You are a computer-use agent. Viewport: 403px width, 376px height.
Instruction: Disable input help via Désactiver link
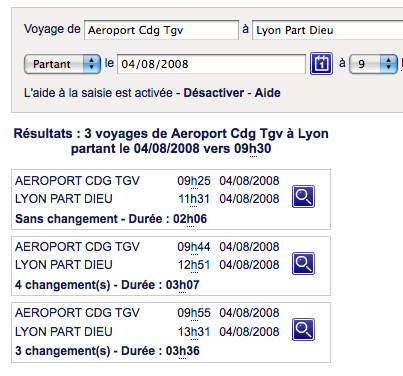[x=214, y=93]
